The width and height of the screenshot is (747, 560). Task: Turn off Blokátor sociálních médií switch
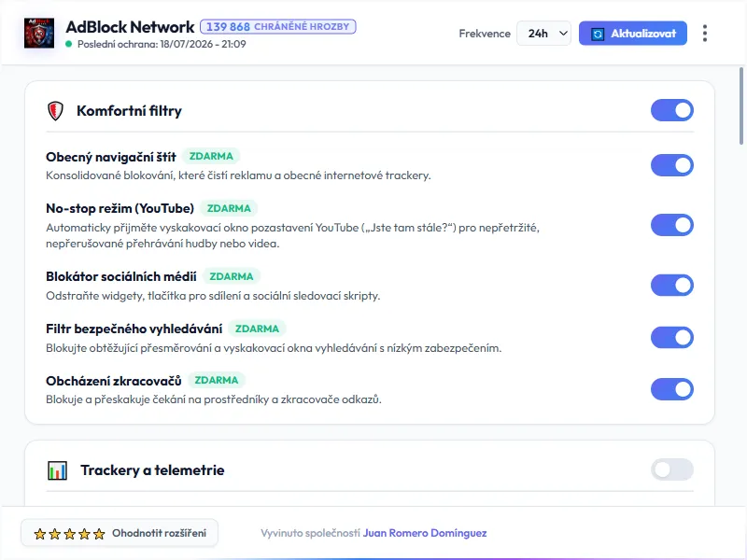tap(672, 286)
